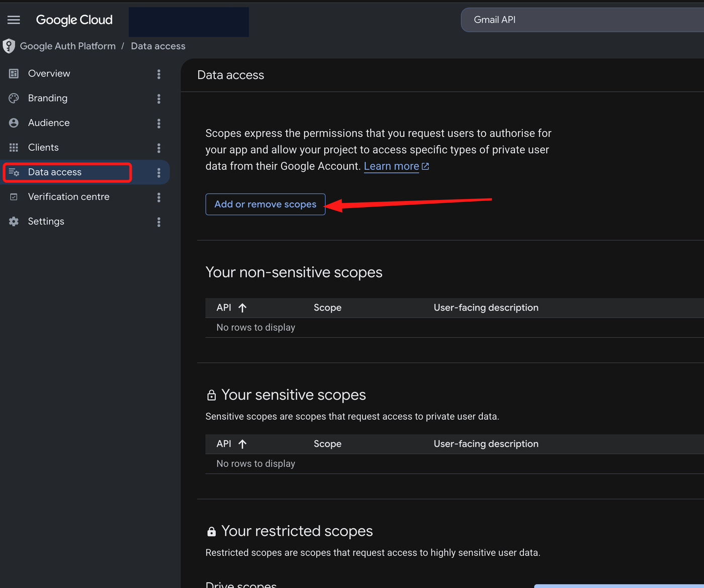
Task: Click the API column header in sensitive table
Action: (224, 444)
